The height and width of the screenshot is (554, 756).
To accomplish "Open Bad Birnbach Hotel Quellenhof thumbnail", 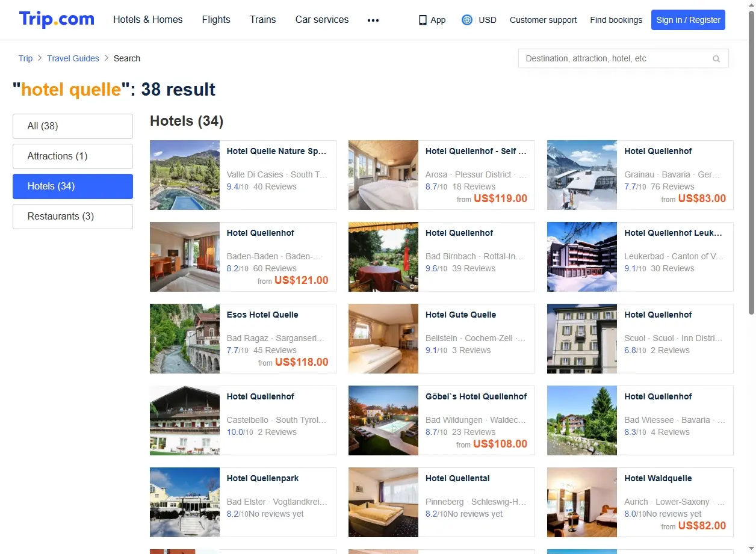I will 383,257.
